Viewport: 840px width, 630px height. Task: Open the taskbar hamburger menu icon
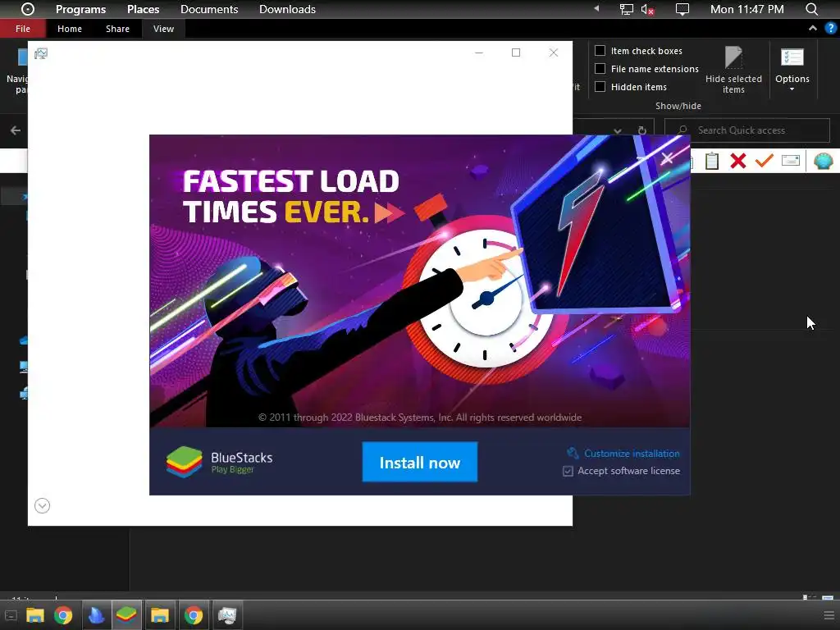pos(829,615)
